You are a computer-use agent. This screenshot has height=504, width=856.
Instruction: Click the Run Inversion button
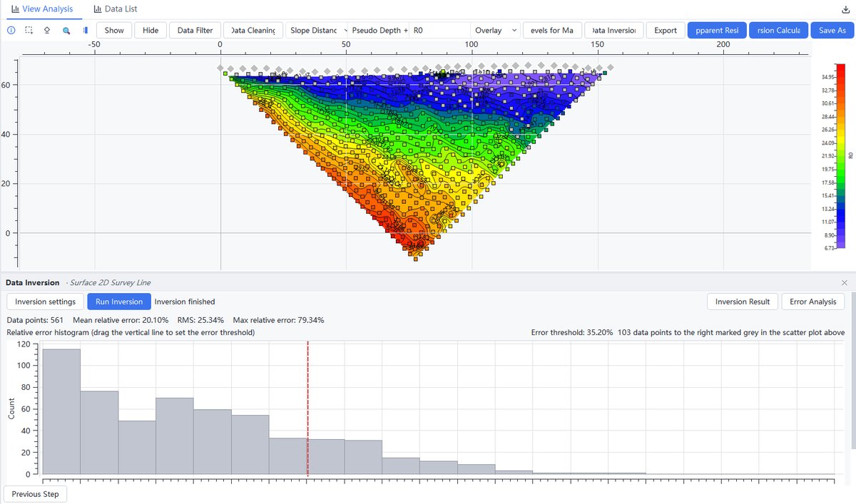pos(120,302)
